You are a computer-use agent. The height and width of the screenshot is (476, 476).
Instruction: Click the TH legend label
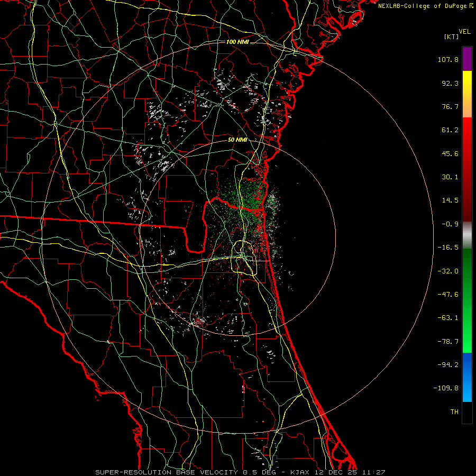click(x=454, y=412)
